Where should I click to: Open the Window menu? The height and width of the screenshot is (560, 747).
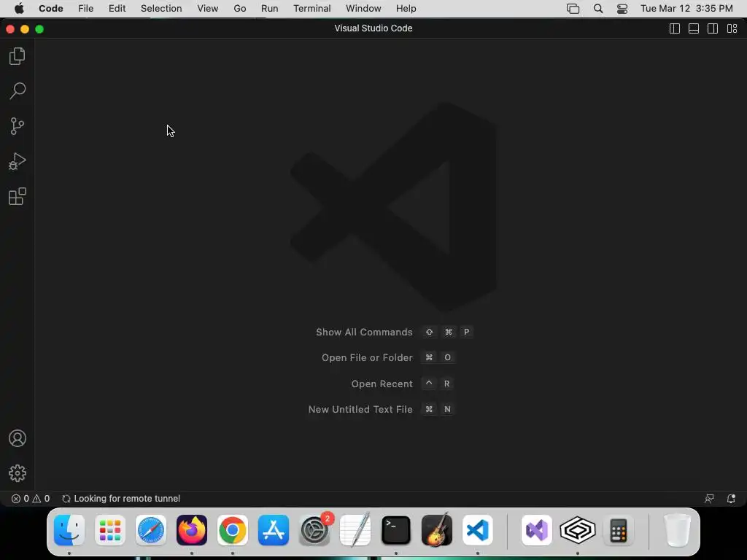363,9
